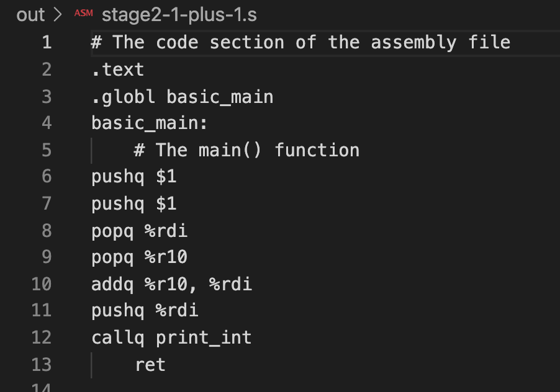The image size is (560, 392).
Task: Click line number 4 in the gutter
Action: pyautogui.click(x=46, y=123)
